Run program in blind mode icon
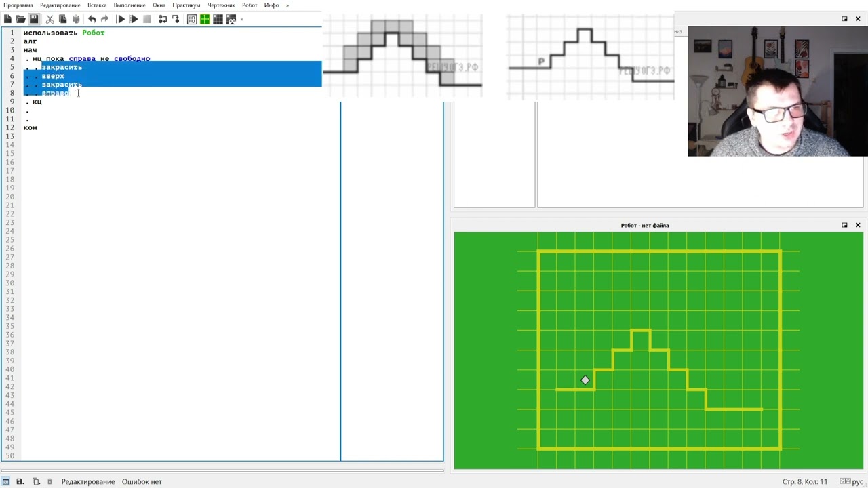The image size is (868, 488). [x=134, y=19]
